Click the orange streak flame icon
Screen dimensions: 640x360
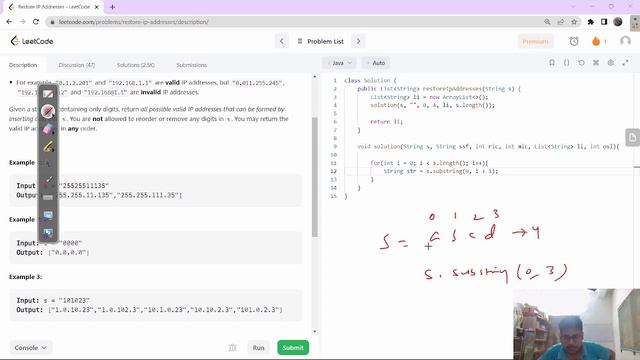596,41
